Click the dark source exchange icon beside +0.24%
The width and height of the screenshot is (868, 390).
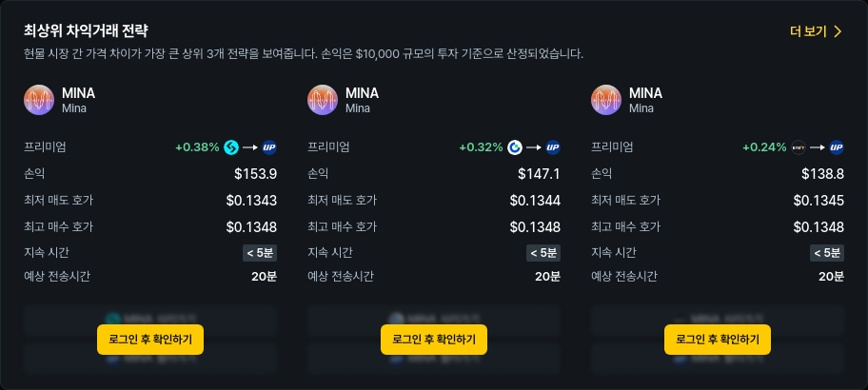point(799,147)
